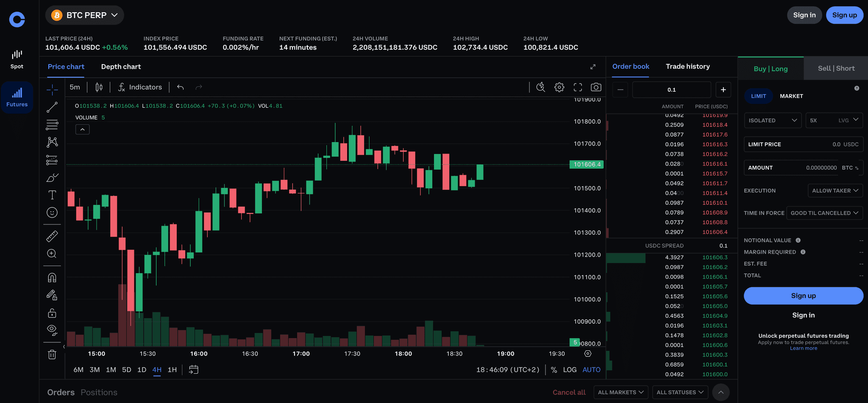Open the GOOD TIL CANCELLED dropdown
This screenshot has width=868, height=403.
point(824,213)
